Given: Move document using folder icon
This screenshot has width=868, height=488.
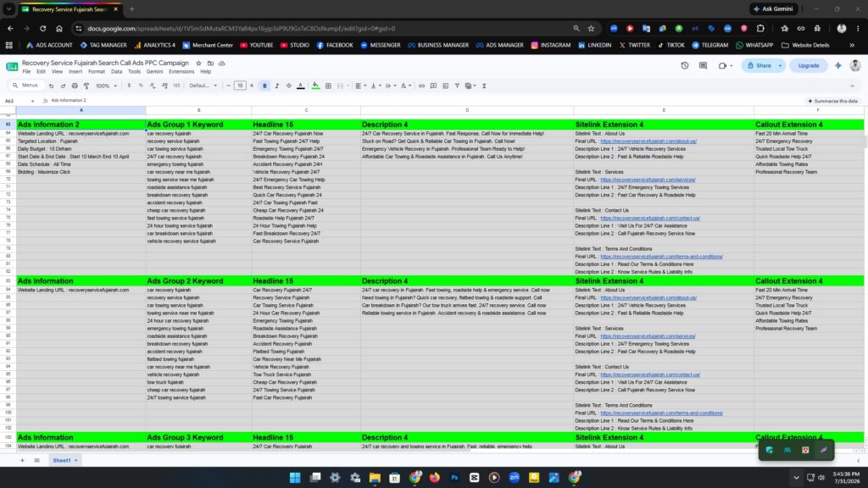Looking at the screenshot, I should 210,63.
